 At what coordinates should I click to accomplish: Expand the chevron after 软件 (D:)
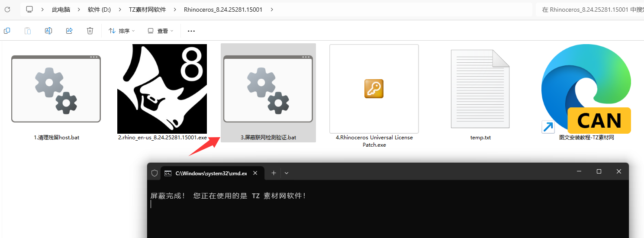pyautogui.click(x=119, y=9)
